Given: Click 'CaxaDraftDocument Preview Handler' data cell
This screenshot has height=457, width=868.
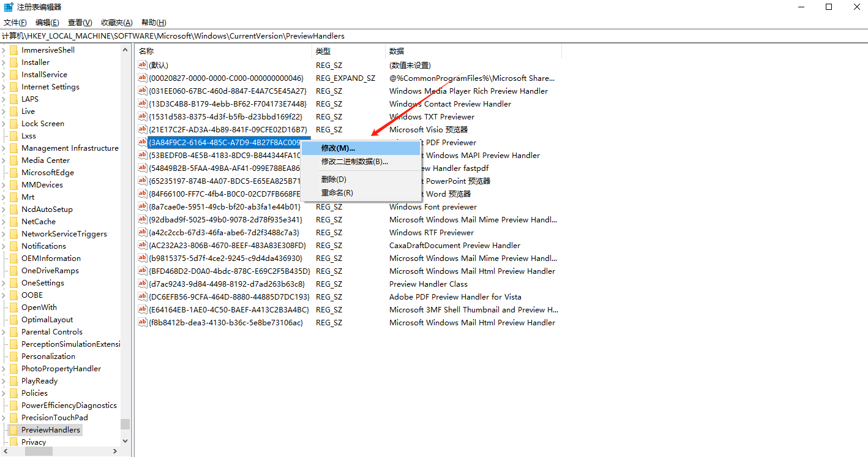Looking at the screenshot, I should coord(455,245).
